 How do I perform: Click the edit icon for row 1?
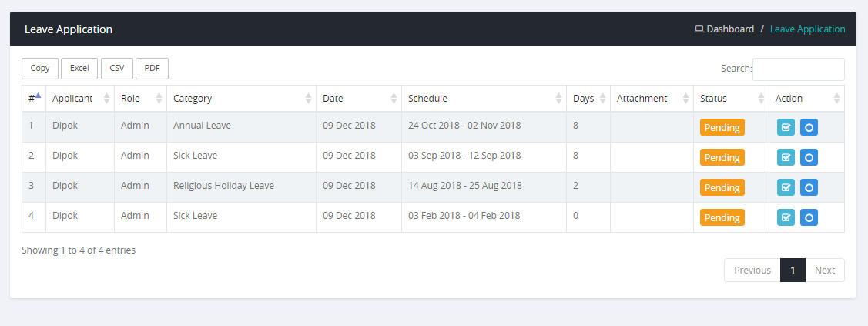pos(786,128)
